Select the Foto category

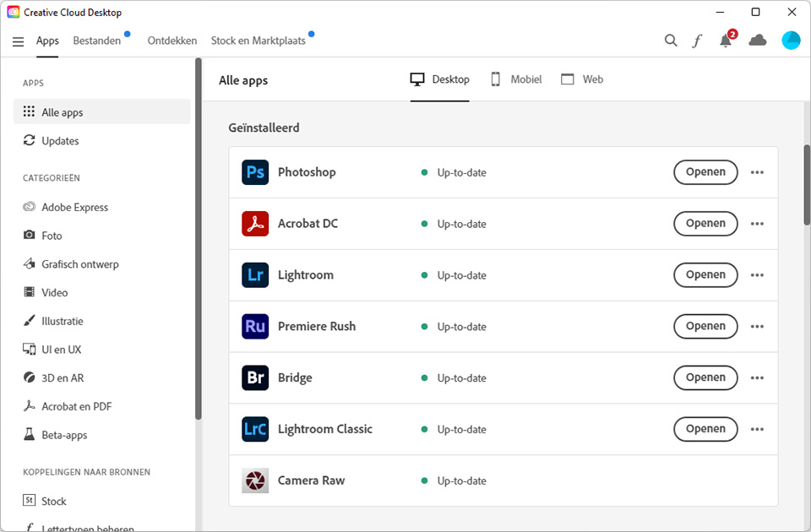42,236
